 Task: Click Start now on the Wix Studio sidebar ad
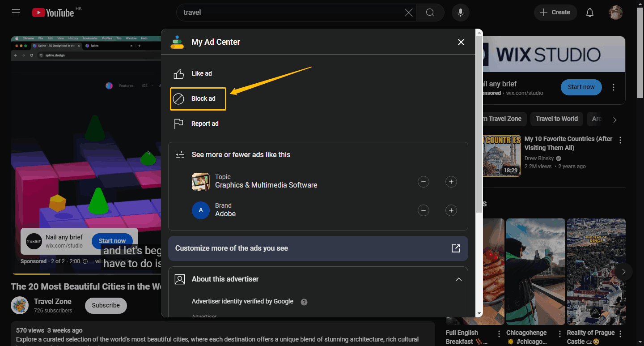click(x=581, y=87)
